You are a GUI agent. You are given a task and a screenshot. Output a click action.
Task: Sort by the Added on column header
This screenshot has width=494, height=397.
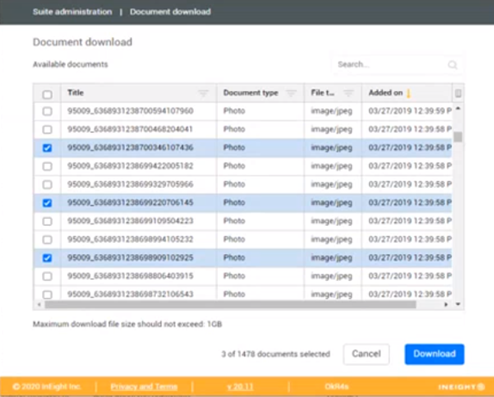click(386, 93)
